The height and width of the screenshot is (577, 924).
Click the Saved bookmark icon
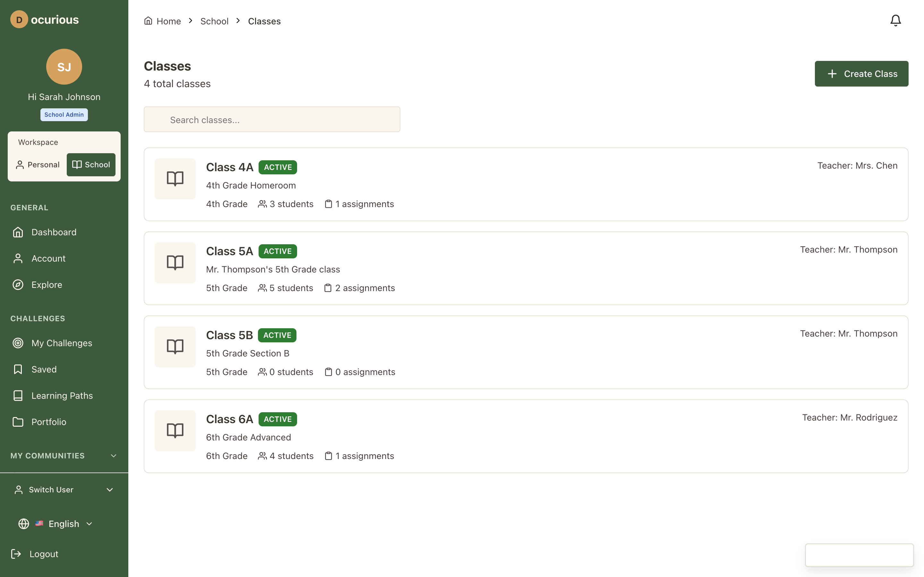(18, 369)
